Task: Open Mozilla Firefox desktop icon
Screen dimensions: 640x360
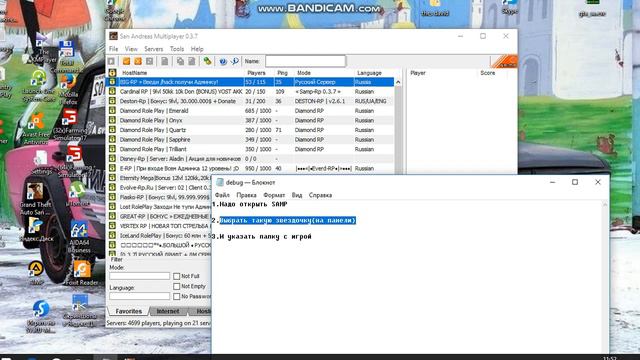Action: tap(68, 89)
